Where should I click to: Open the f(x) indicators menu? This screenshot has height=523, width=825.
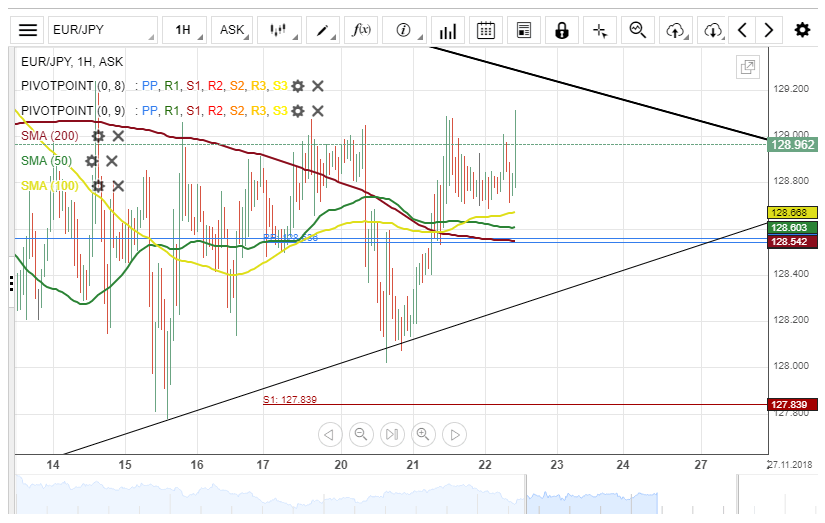click(362, 30)
